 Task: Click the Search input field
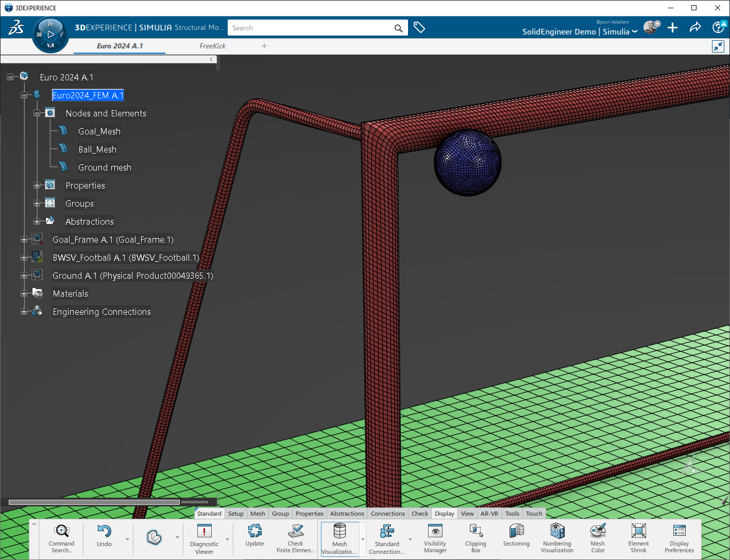coord(309,28)
